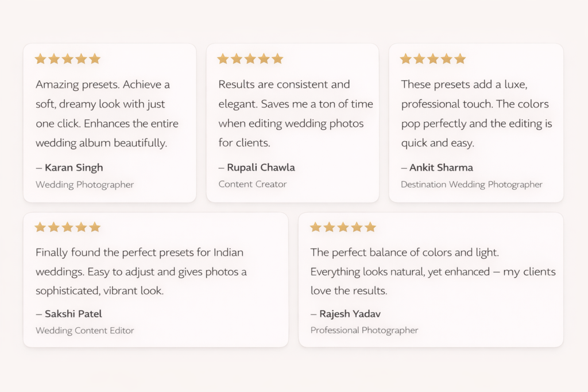Viewport: 588px width, 392px height.
Task: Click the "Destination Wedding Photographer" subtitle
Action: pos(471,185)
